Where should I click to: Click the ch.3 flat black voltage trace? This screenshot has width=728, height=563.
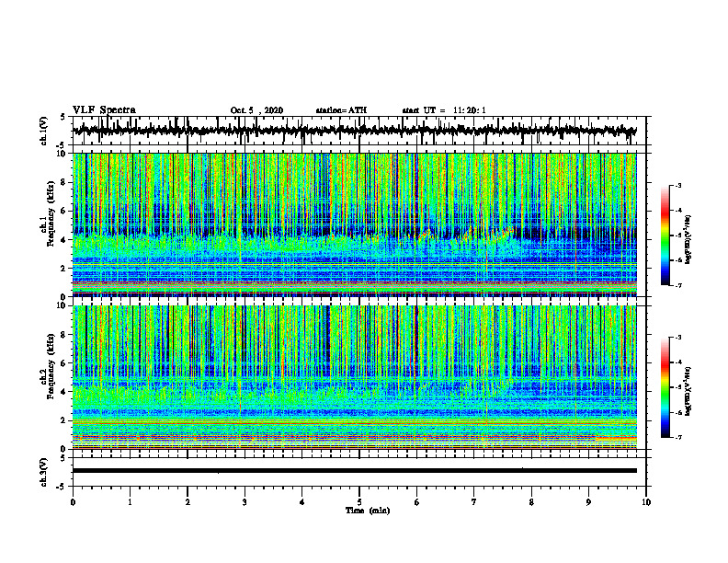tap(355, 471)
